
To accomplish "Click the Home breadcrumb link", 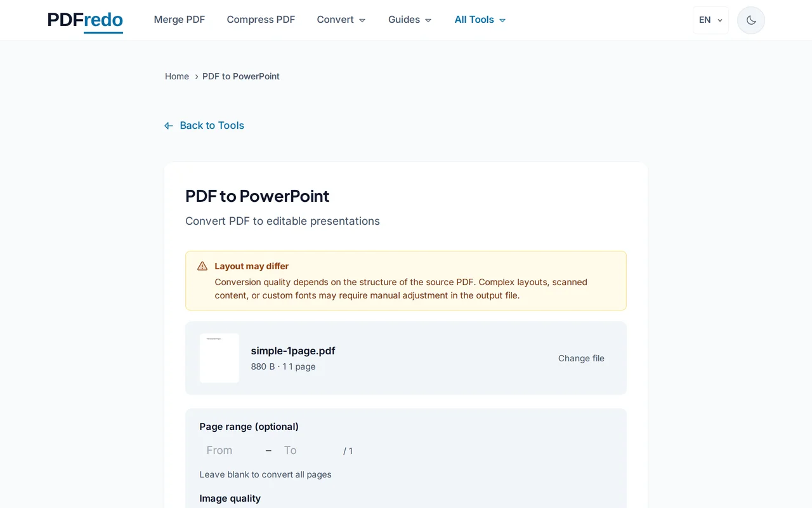I will coord(177,76).
